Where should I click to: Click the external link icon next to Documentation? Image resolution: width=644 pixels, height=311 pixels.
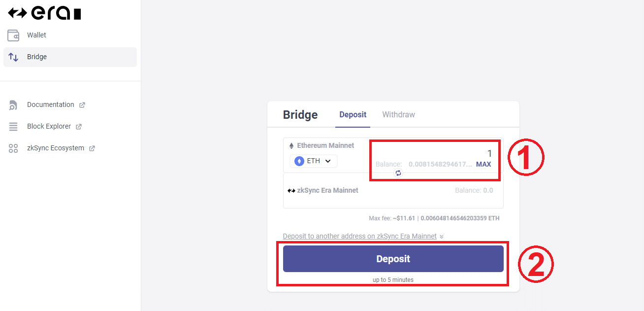83,104
